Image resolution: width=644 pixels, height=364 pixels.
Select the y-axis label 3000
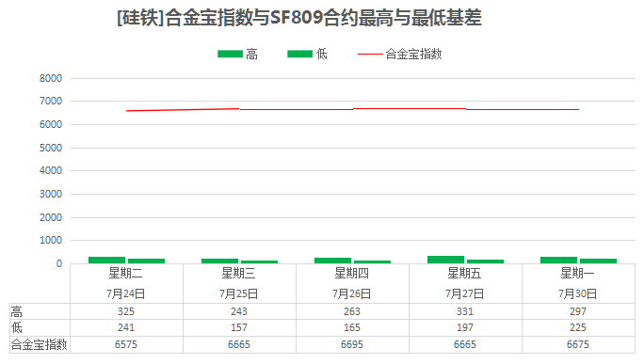point(51,194)
